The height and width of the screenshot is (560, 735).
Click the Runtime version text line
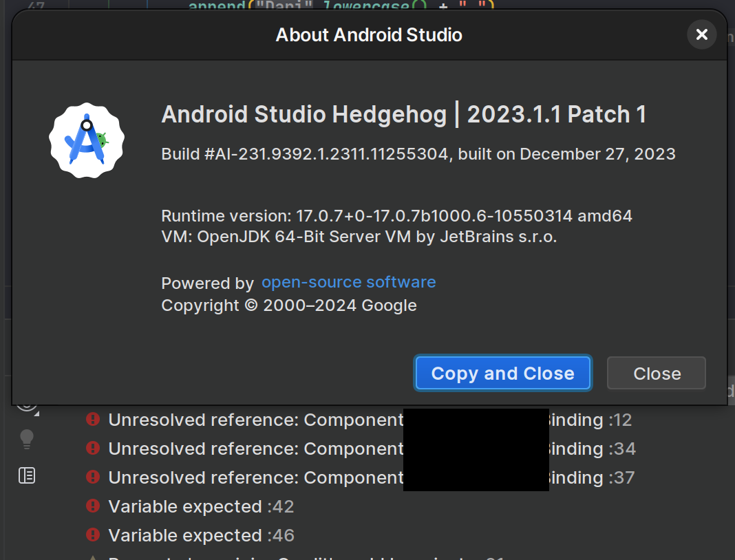396,216
